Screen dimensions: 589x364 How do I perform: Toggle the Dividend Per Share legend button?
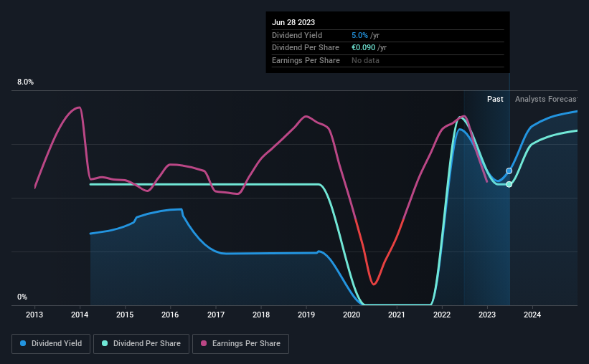[141, 344]
